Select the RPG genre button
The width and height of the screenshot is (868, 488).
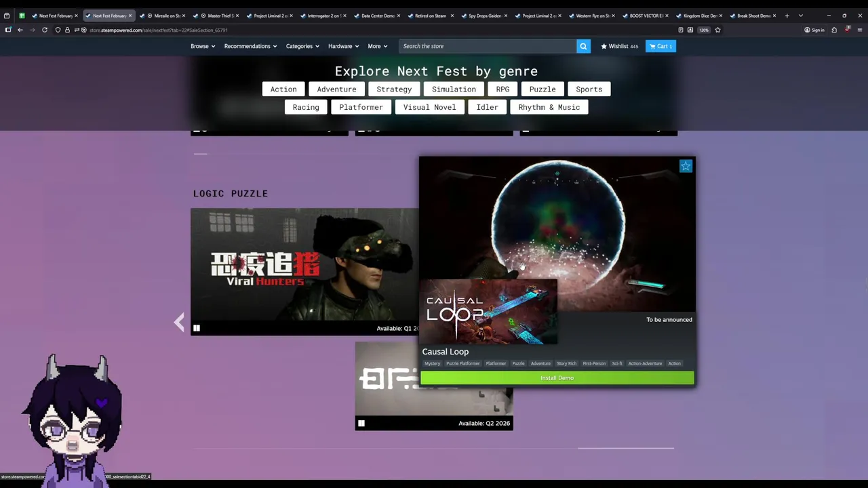(502, 89)
